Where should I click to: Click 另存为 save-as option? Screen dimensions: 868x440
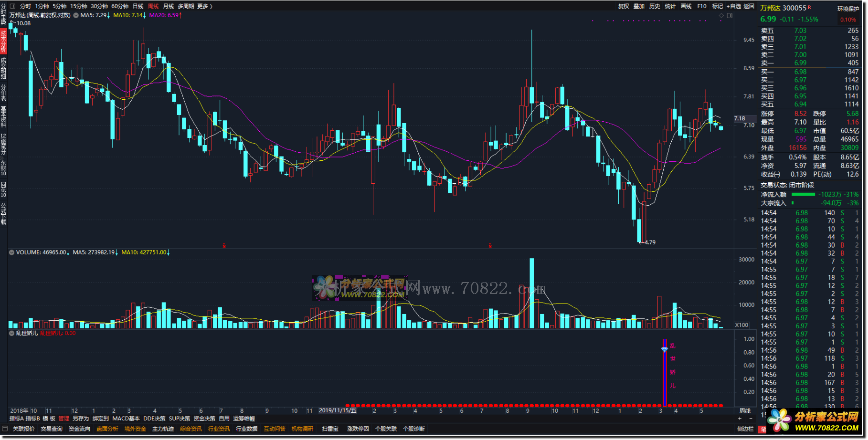81,419
